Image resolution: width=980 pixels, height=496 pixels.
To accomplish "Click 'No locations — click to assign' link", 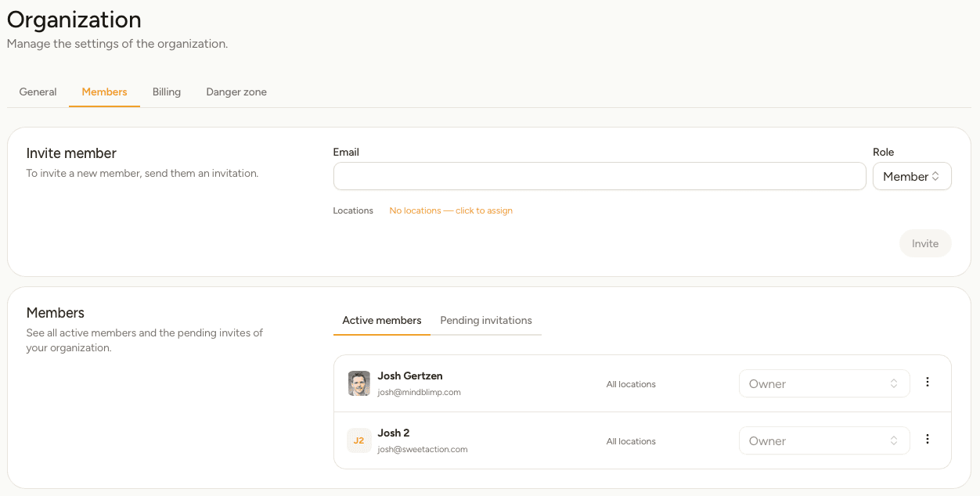I will coord(451,210).
